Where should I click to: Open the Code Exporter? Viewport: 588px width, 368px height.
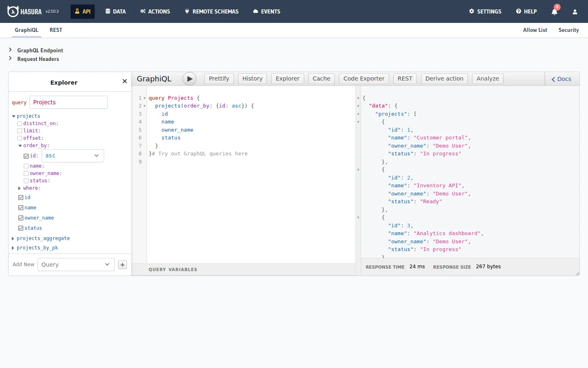pos(364,79)
